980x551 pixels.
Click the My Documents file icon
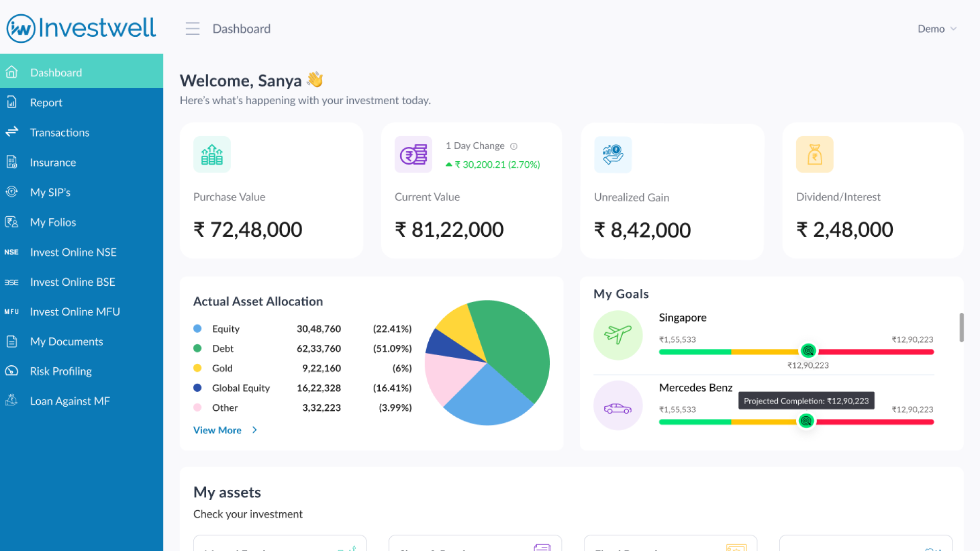12,341
